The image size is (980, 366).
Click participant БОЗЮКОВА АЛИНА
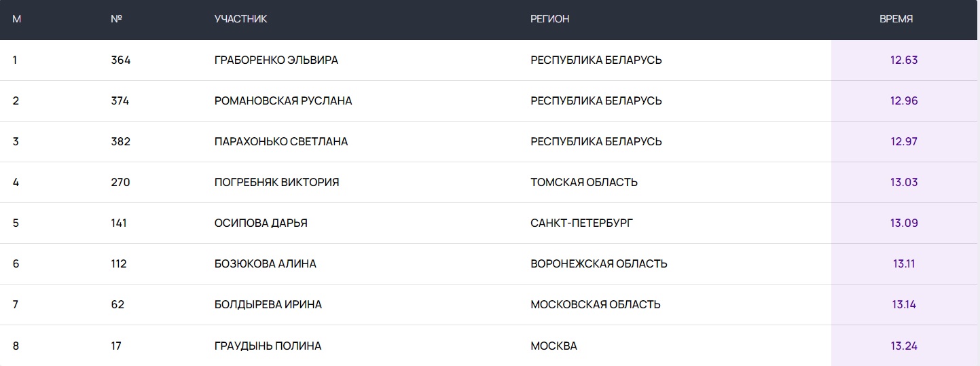pyautogui.click(x=265, y=263)
